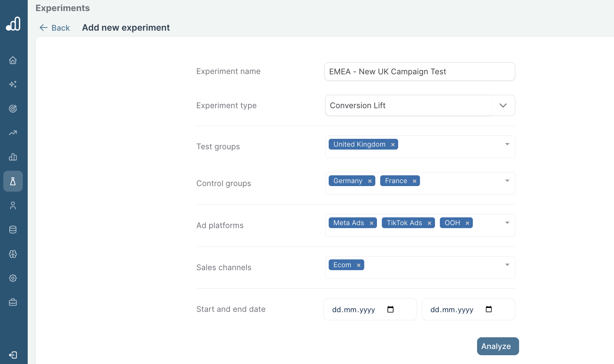This screenshot has width=614, height=364.
Task: Open the trending line chart icon
Action: 13,133
